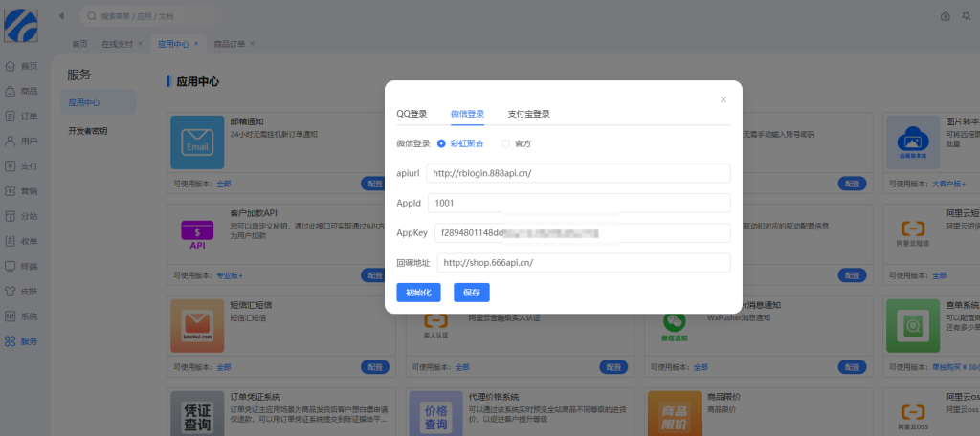Click the pin icon at top right

click(x=968, y=16)
